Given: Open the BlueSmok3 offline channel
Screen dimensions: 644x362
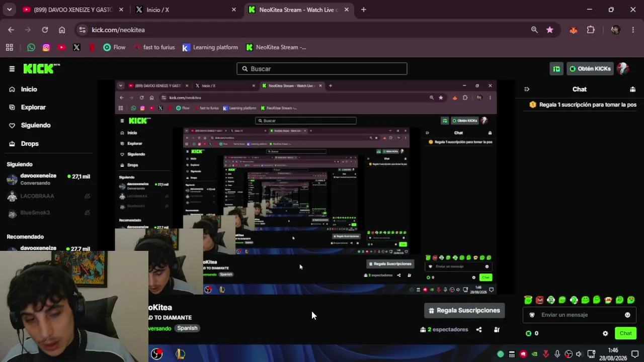Looking at the screenshot, I should [48, 213].
